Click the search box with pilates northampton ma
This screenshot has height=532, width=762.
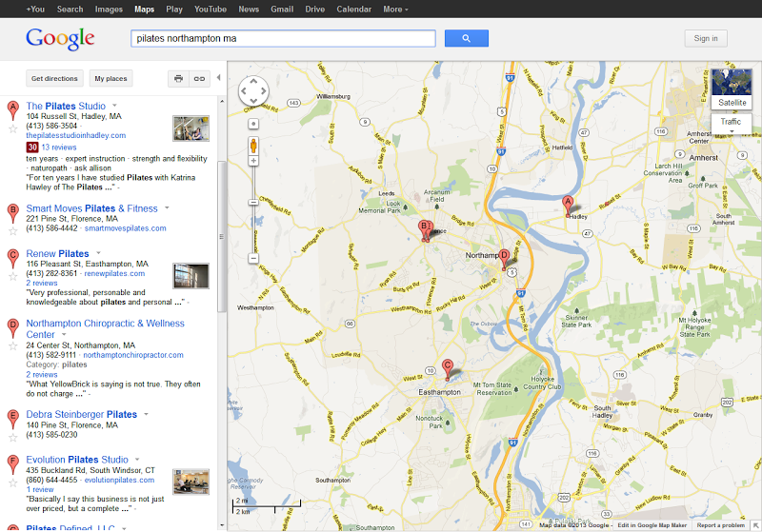[x=283, y=38]
